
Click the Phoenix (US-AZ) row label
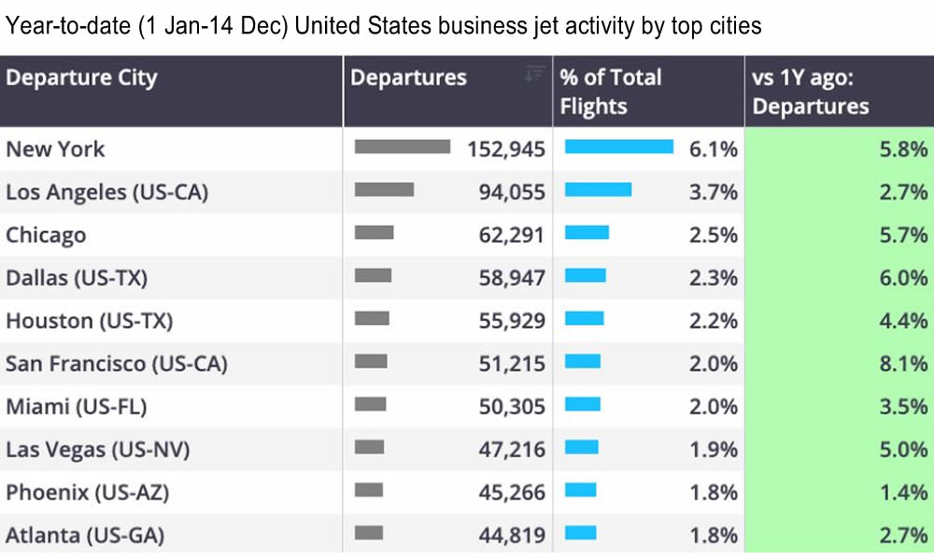point(87,492)
